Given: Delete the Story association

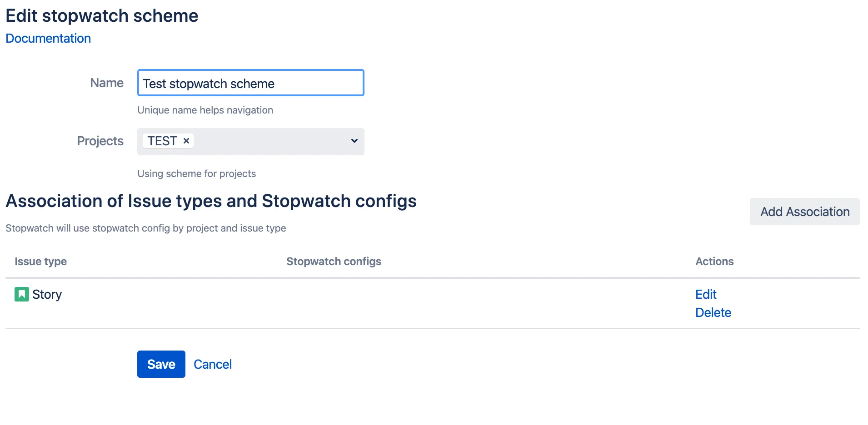Looking at the screenshot, I should tap(713, 313).
